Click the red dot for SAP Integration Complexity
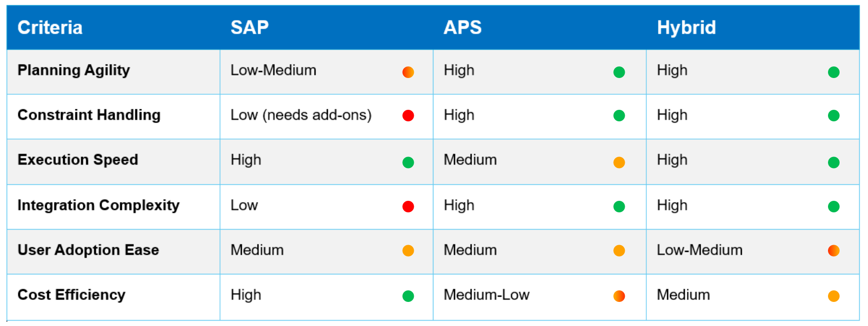This screenshot has width=868, height=326. (408, 207)
